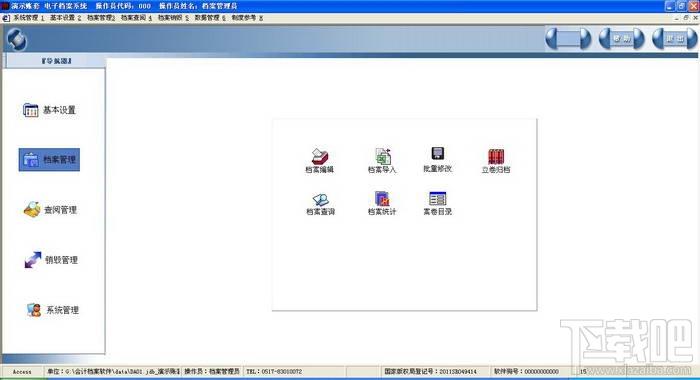Open the 档案编辑 archive editing icon
This screenshot has width=700, height=380.
click(x=320, y=160)
